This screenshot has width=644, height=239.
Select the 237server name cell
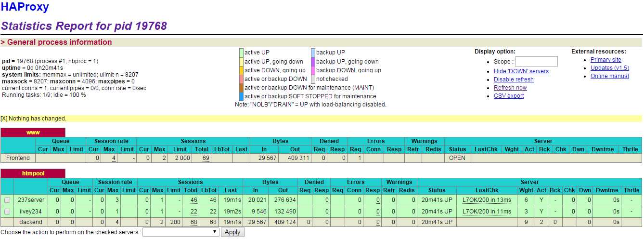[30, 200]
